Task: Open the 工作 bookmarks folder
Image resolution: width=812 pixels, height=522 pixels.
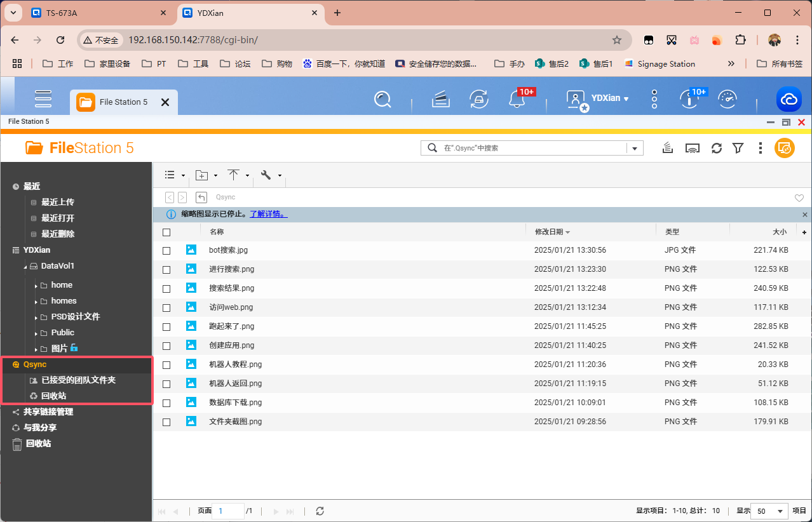Action: coord(58,64)
